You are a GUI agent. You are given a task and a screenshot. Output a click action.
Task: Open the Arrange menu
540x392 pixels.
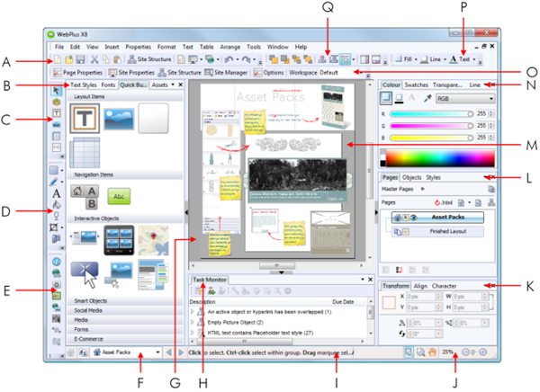(229, 47)
